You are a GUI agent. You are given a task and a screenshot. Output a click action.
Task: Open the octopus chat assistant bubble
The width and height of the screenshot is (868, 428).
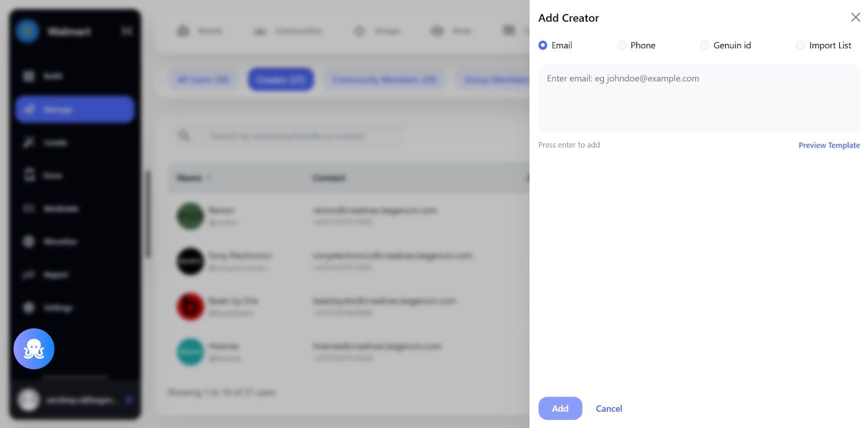pos(34,349)
